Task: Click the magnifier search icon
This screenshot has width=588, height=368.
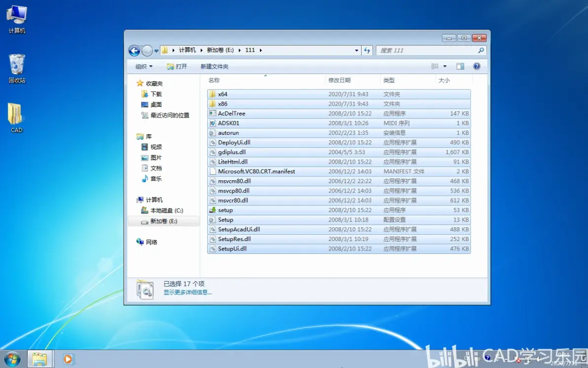Action: coord(481,50)
